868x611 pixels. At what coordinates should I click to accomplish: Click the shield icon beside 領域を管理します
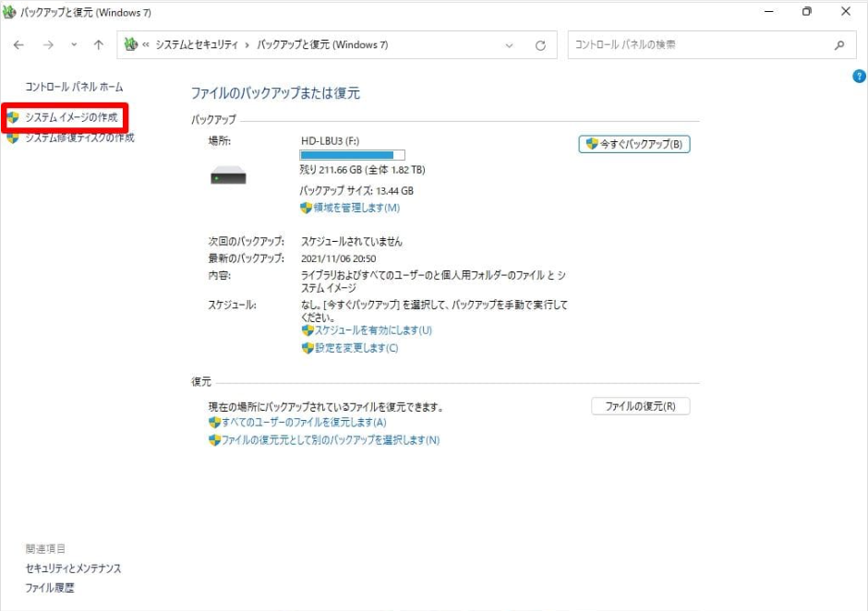point(307,208)
